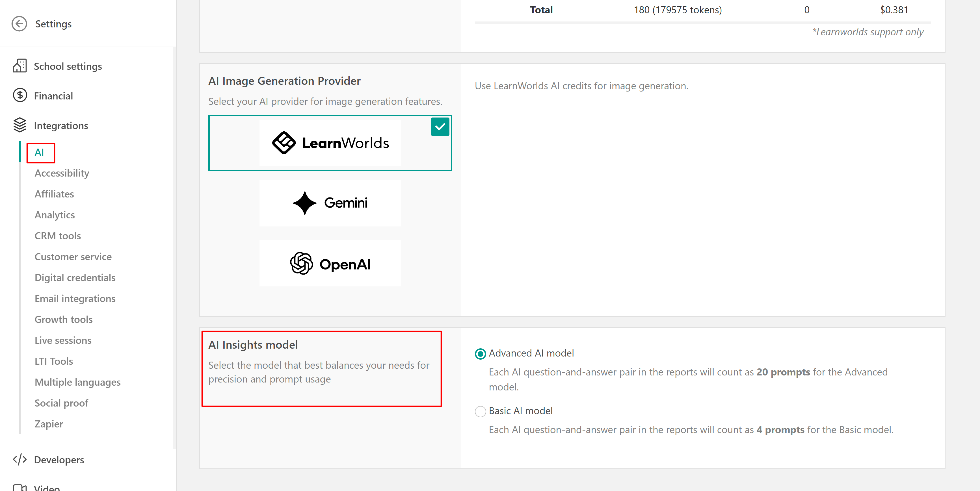Click the Developers code brackets icon
This screenshot has height=491, width=980.
pyautogui.click(x=20, y=459)
